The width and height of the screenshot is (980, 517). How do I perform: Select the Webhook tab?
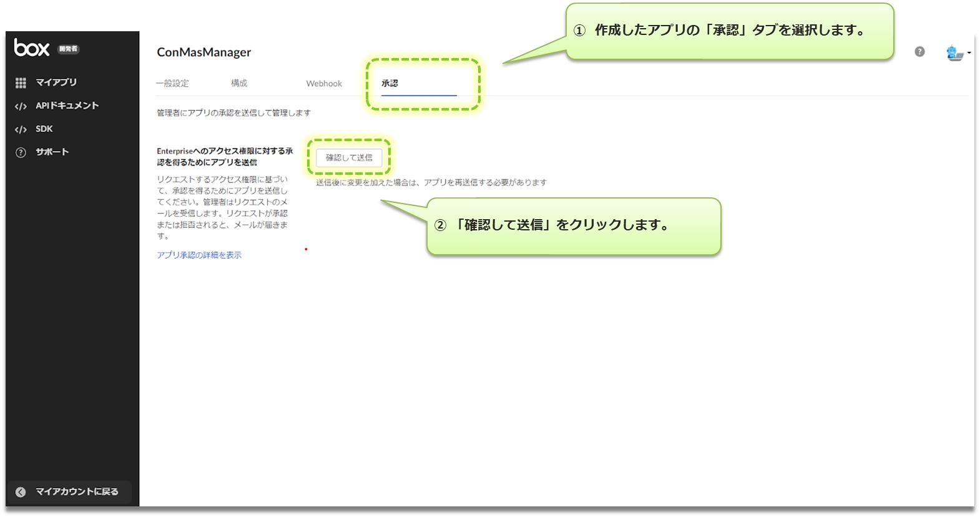(324, 84)
